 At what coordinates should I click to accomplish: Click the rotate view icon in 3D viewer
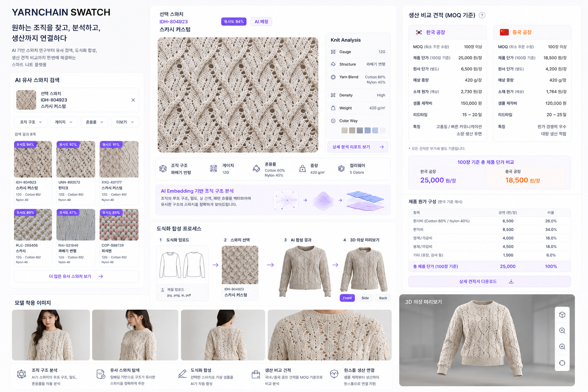pyautogui.click(x=562, y=363)
